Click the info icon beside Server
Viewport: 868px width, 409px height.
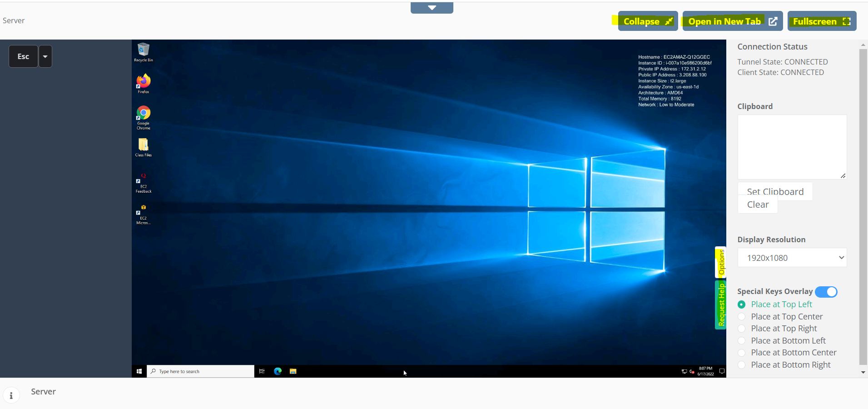[x=11, y=396]
